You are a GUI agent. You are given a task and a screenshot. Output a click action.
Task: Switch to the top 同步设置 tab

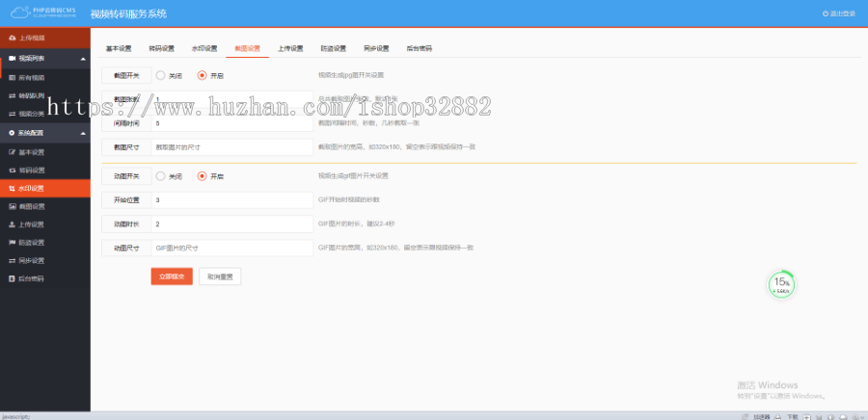coord(376,48)
